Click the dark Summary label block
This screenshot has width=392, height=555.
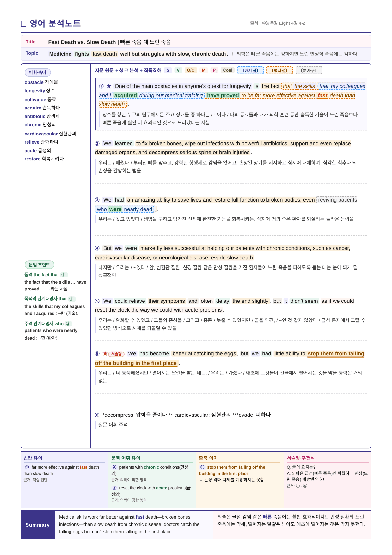[38, 525]
